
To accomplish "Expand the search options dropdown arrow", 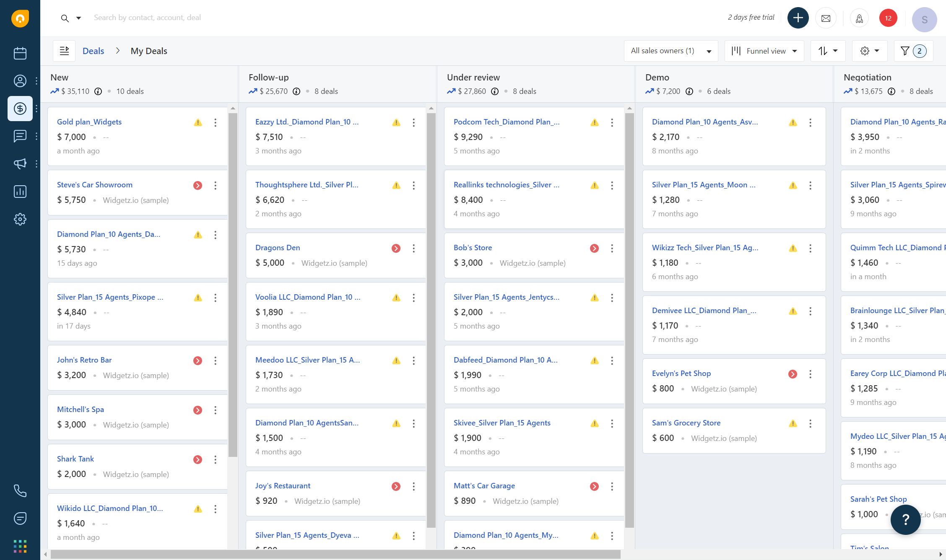I will point(79,18).
